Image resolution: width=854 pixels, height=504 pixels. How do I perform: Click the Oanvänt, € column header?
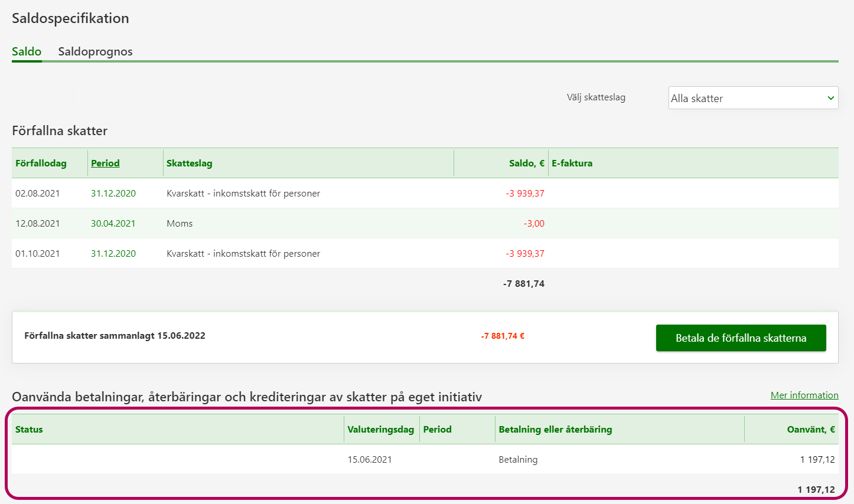pyautogui.click(x=810, y=429)
